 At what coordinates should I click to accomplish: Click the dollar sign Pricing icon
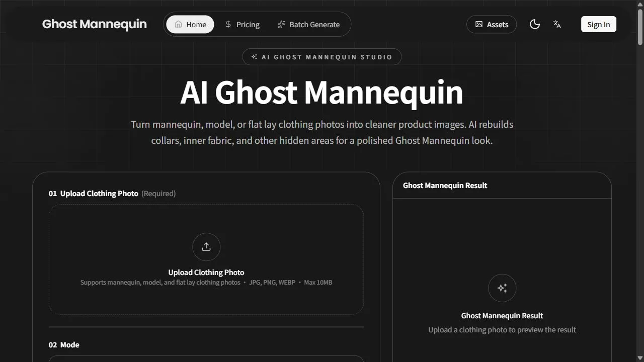(228, 24)
